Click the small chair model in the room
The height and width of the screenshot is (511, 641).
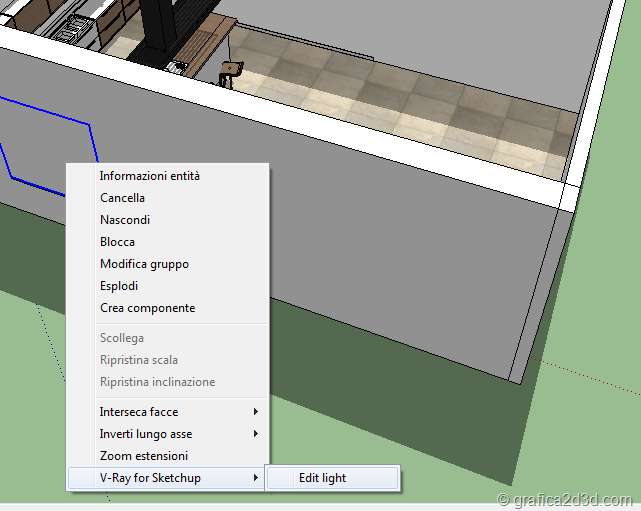coord(233,70)
